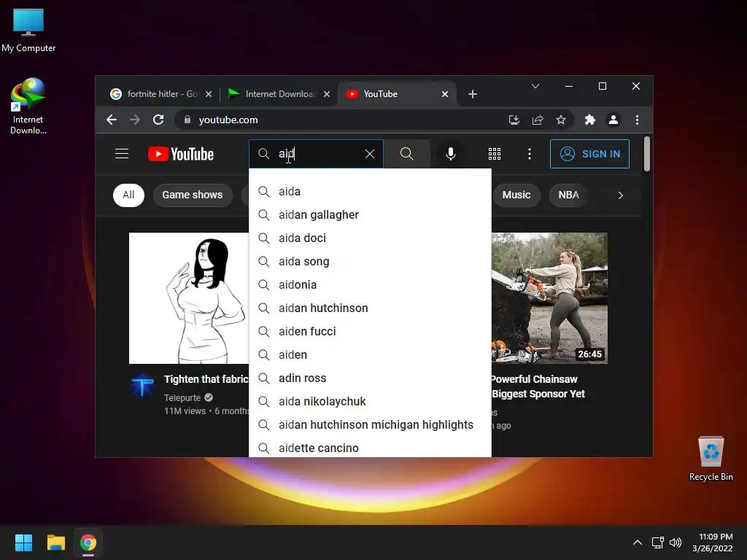
Task: Choose the 'aida' suggestion
Action: [x=370, y=192]
